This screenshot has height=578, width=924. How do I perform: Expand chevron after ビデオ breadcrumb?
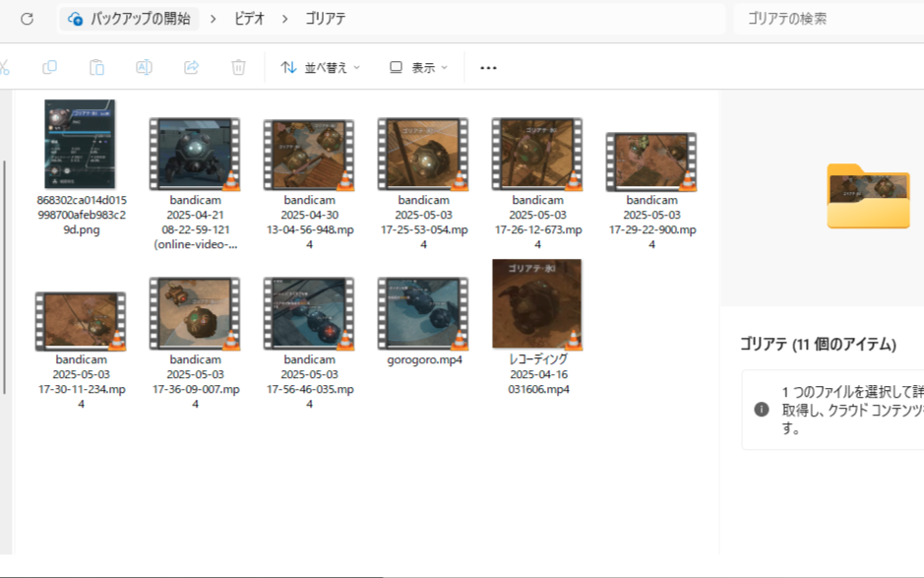pyautogui.click(x=285, y=19)
